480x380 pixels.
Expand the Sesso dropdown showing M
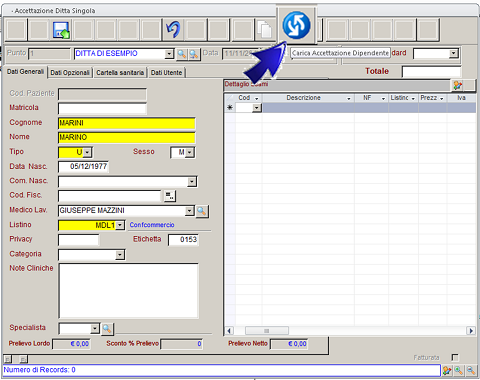pyautogui.click(x=190, y=152)
